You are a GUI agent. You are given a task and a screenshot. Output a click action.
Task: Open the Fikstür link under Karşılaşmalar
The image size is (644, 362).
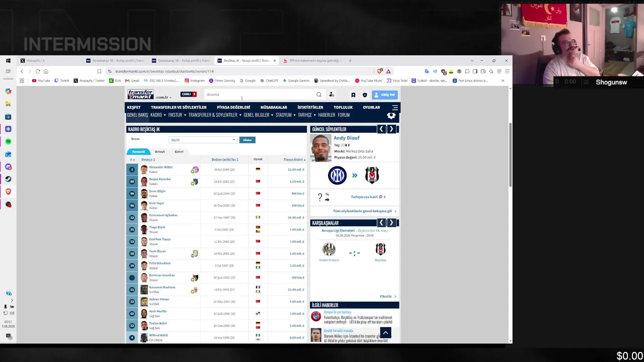point(386,297)
